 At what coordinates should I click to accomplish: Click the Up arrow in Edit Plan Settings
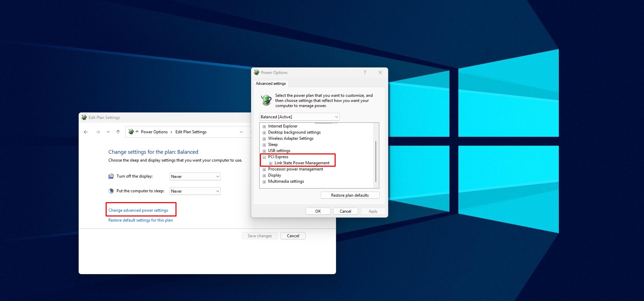point(118,132)
